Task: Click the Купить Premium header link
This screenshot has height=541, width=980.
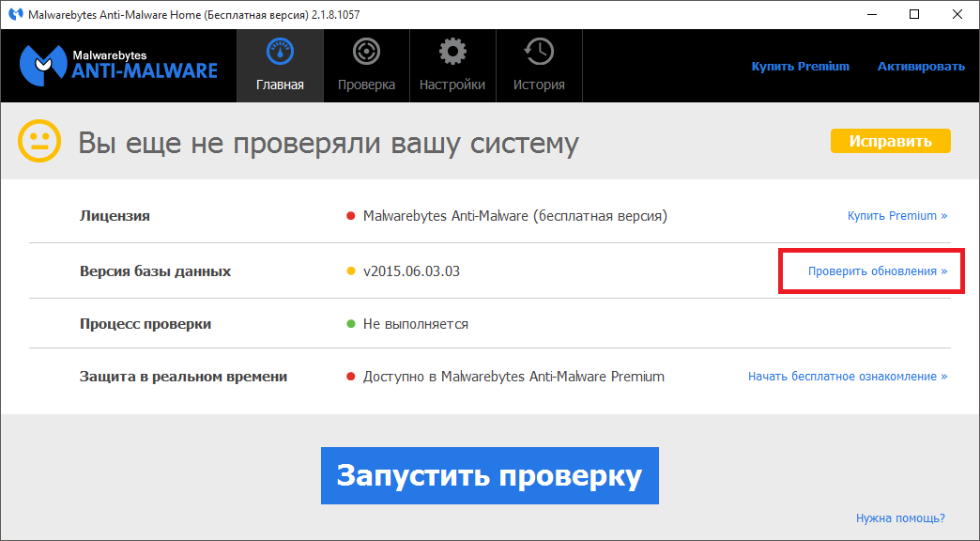Action: (x=800, y=67)
